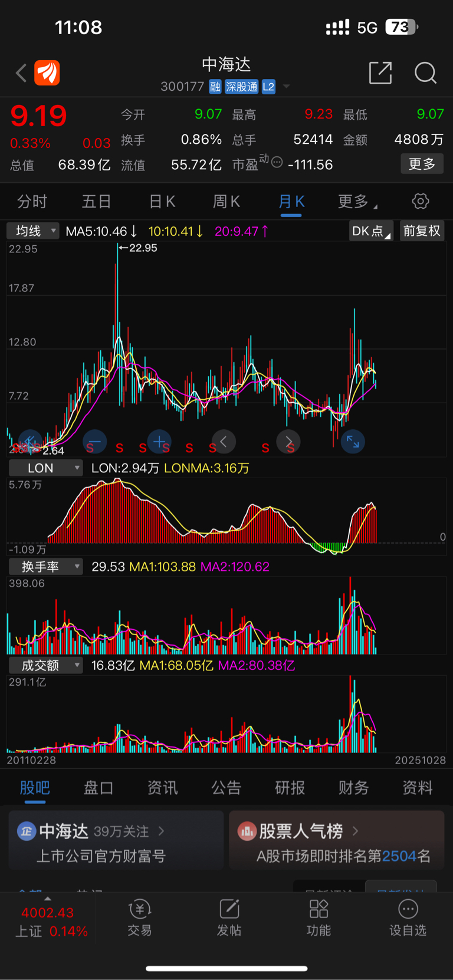This screenshot has width=453, height=980.
Task: Open the search magnifier icon
Action: [425, 73]
